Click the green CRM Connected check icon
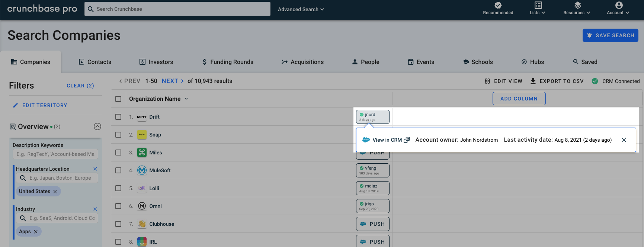The image size is (644, 247). 595,81
